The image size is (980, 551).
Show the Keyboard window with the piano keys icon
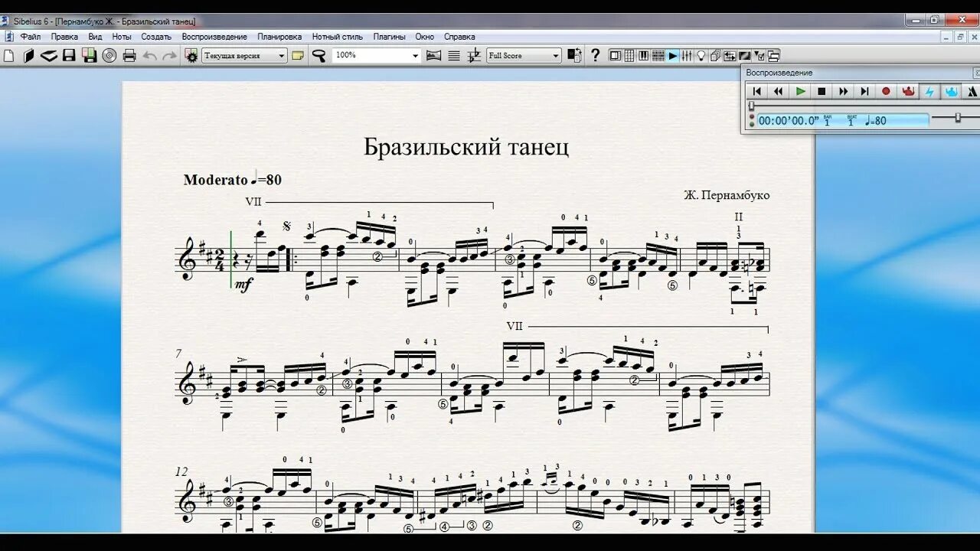[x=644, y=55]
